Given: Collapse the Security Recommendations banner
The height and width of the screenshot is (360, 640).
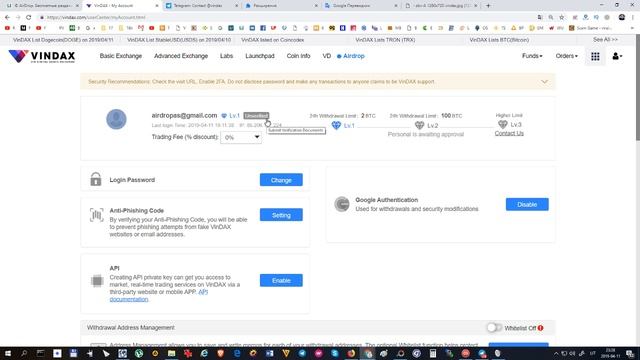Looking at the screenshot, I should click(544, 82).
